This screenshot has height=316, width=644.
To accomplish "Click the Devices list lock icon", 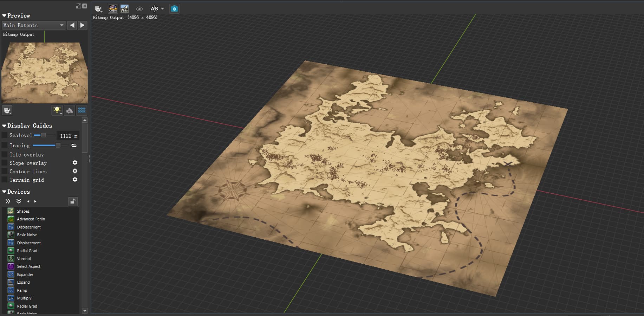I will point(73,201).
